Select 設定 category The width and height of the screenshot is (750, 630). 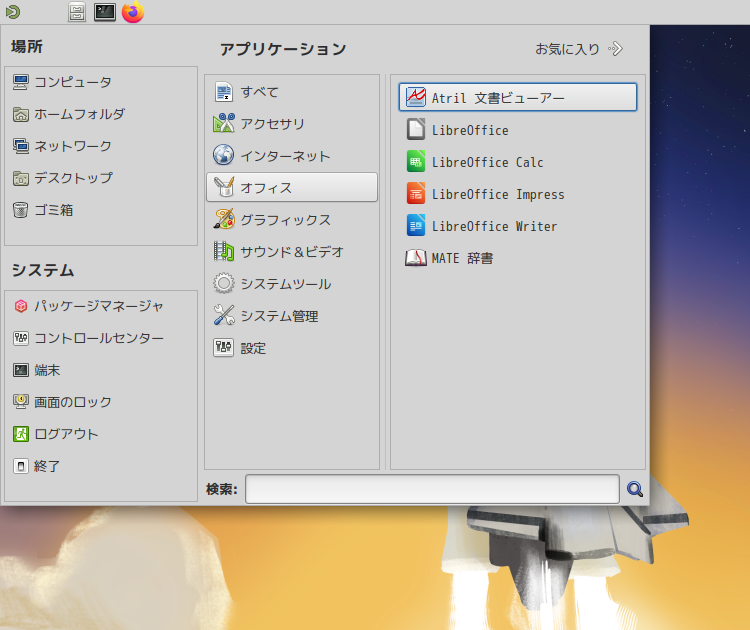point(292,348)
